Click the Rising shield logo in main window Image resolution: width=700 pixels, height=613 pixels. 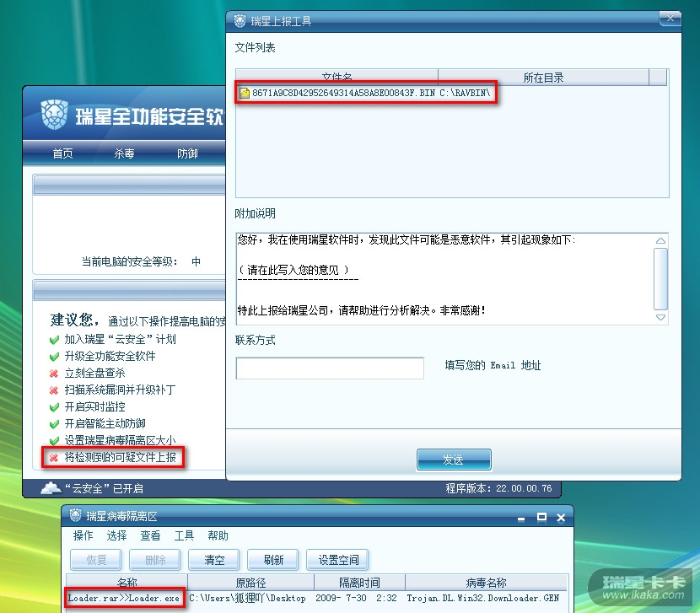55,115
